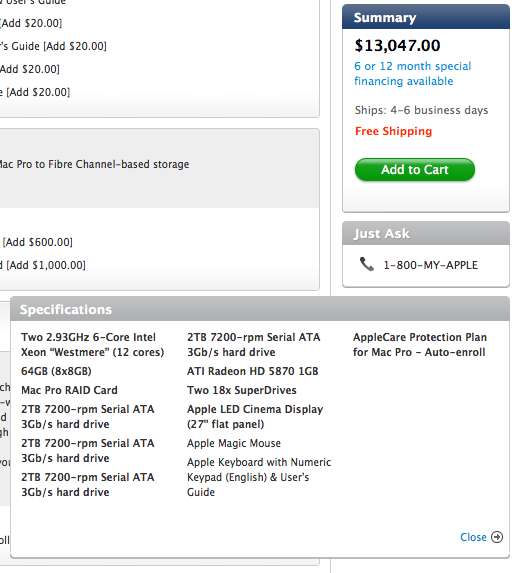The width and height of the screenshot is (526, 573).
Task: Click the AppleCare Protection Plan specification entry
Action: point(420,345)
